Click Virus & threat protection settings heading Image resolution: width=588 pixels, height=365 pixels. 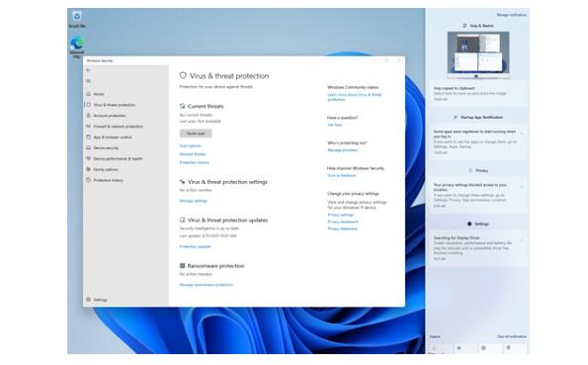coord(227,182)
